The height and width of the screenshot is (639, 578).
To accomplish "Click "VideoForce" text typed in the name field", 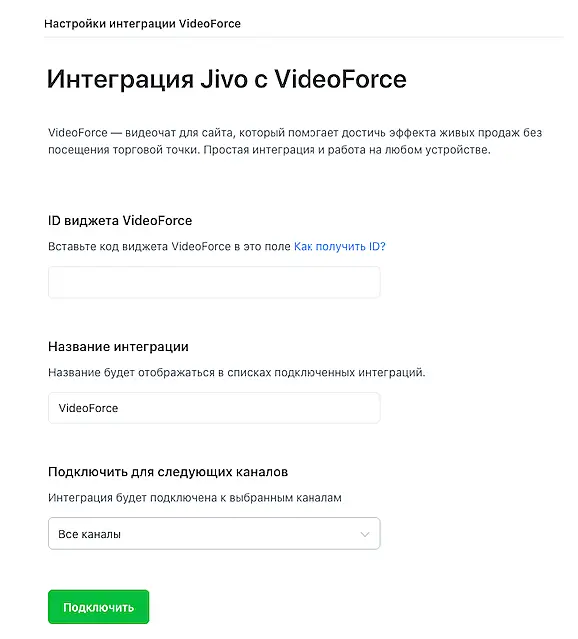I will pyautogui.click(x=88, y=408).
